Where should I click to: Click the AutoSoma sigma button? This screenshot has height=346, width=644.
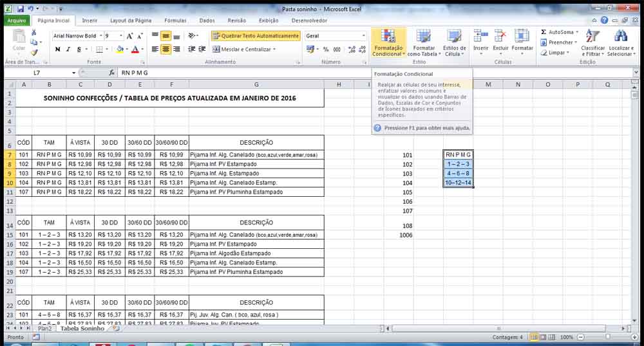pos(556,32)
